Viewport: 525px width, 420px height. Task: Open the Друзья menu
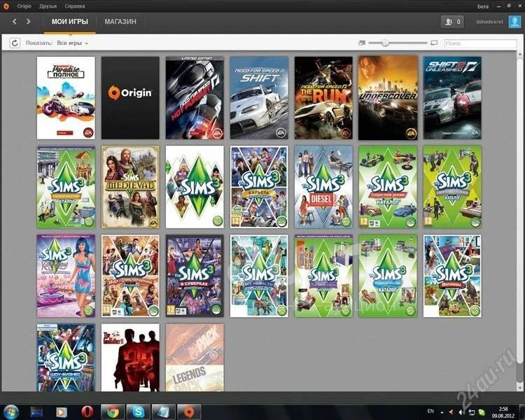48,6
